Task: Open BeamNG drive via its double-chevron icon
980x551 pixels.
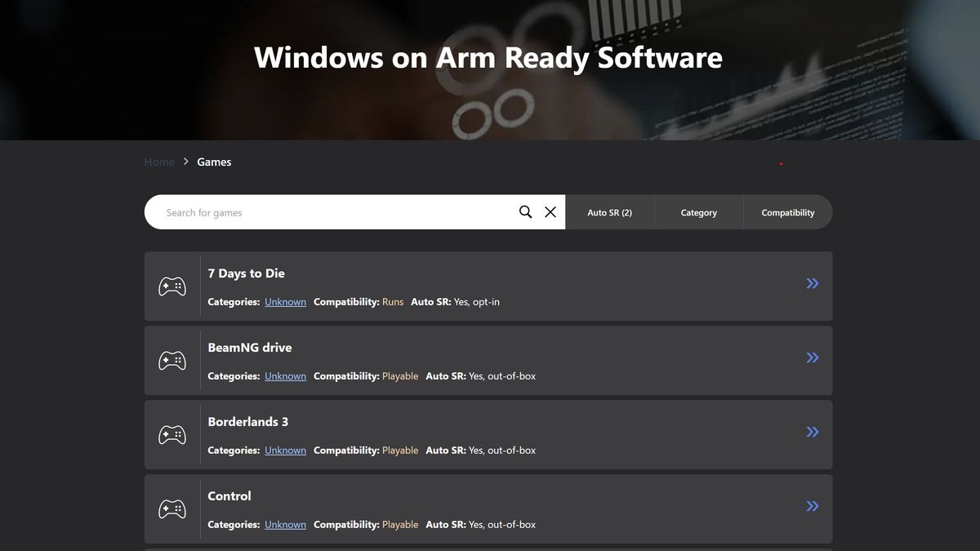Action: (x=812, y=358)
